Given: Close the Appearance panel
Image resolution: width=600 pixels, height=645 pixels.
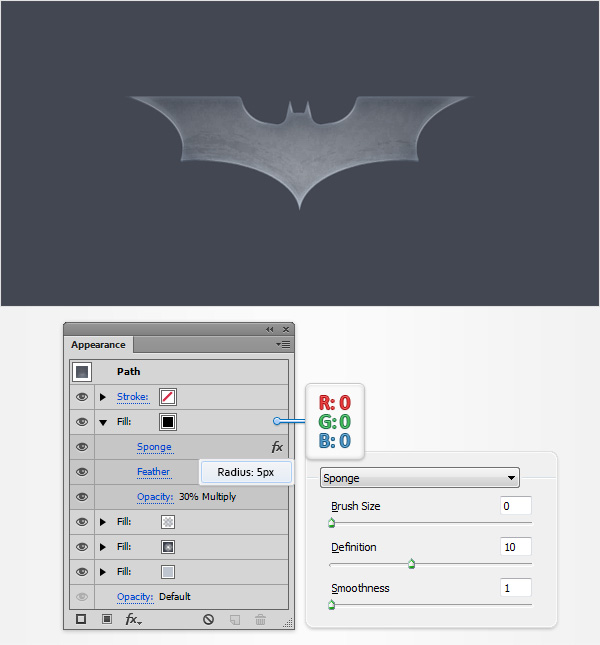Looking at the screenshot, I should pyautogui.click(x=286, y=329).
